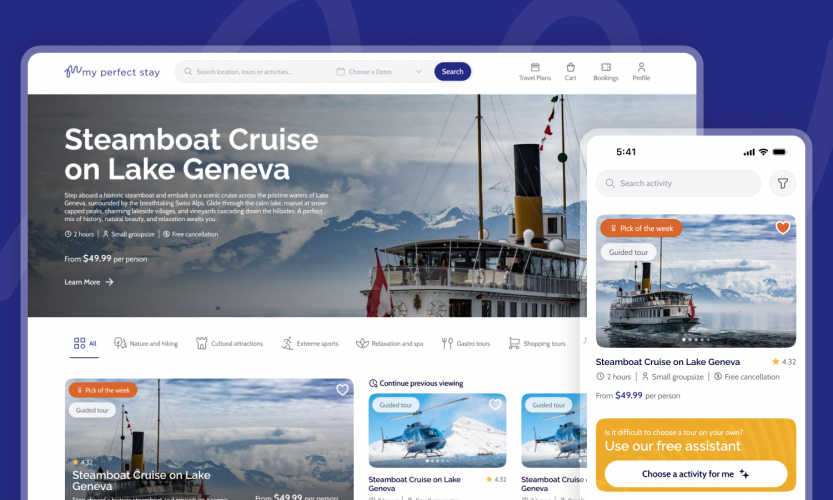Toggle the orange heart on mobile steamboat card
Viewport: 833px width, 500px height.
click(783, 228)
